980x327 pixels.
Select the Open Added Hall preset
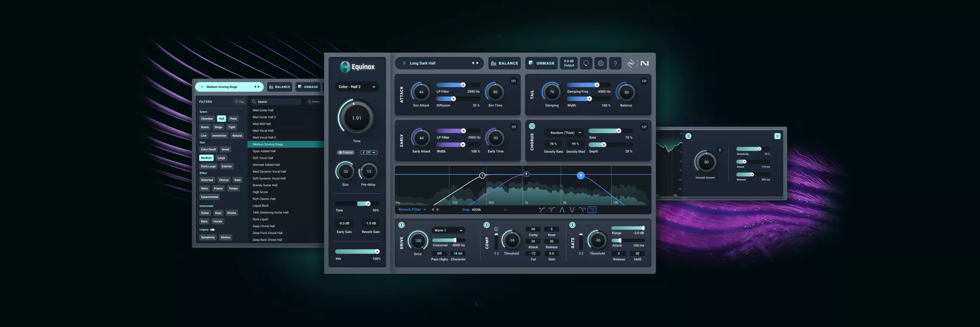(264, 151)
